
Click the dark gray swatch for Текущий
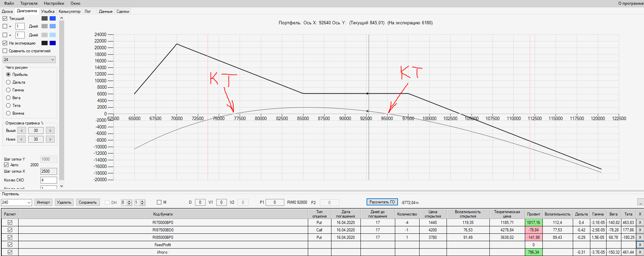(45, 19)
